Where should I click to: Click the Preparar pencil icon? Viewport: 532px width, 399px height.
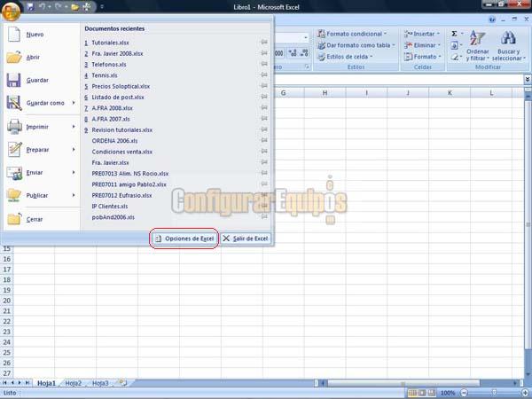pos(14,150)
